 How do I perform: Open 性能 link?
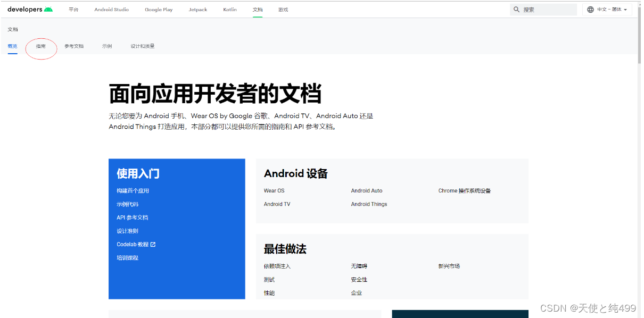tap(269, 293)
